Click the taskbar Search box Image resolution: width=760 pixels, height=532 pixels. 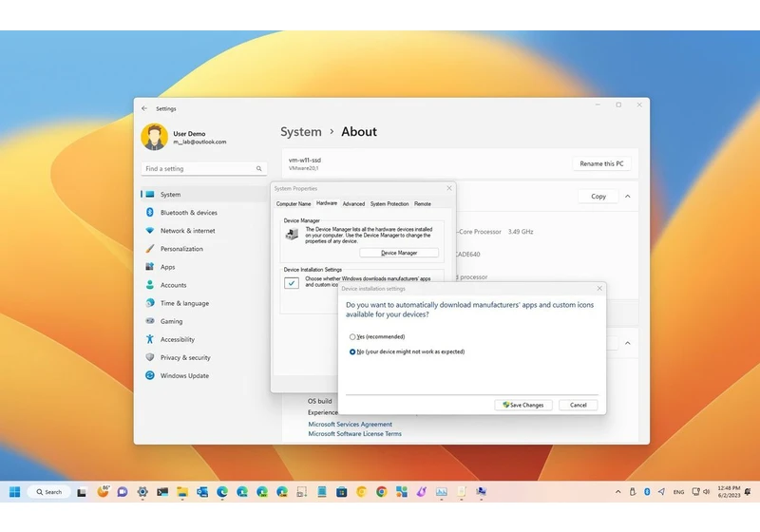pos(49,492)
